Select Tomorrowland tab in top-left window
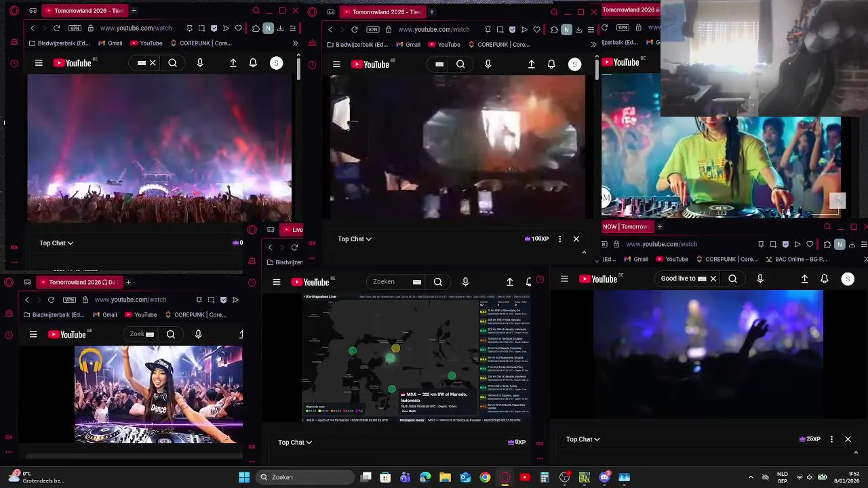The height and width of the screenshot is (488, 868). pos(84,11)
